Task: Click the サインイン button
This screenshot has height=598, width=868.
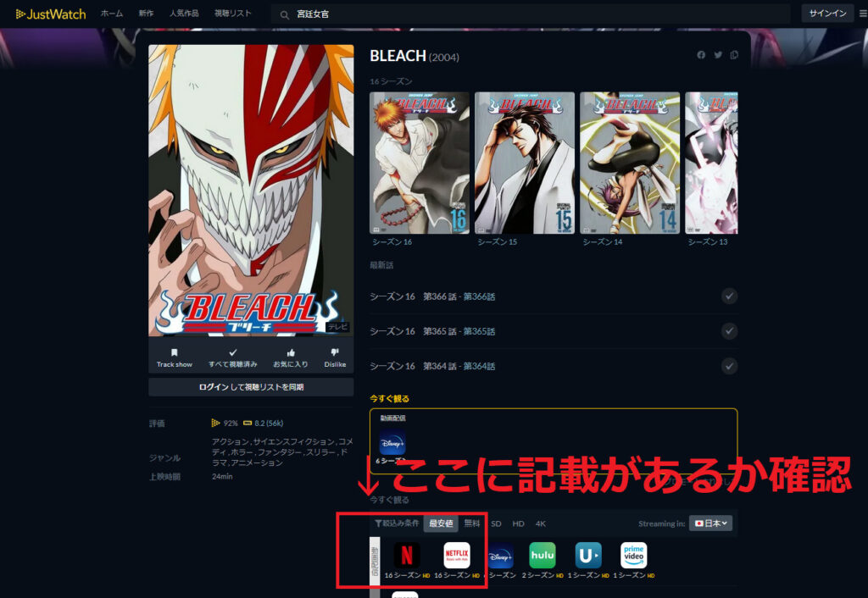Action: [827, 14]
